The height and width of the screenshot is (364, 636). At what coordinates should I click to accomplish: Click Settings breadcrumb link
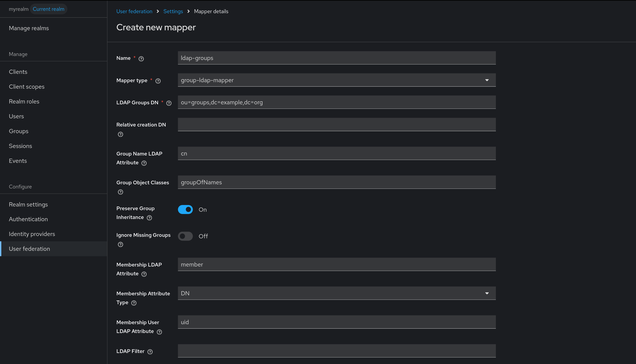pos(173,11)
